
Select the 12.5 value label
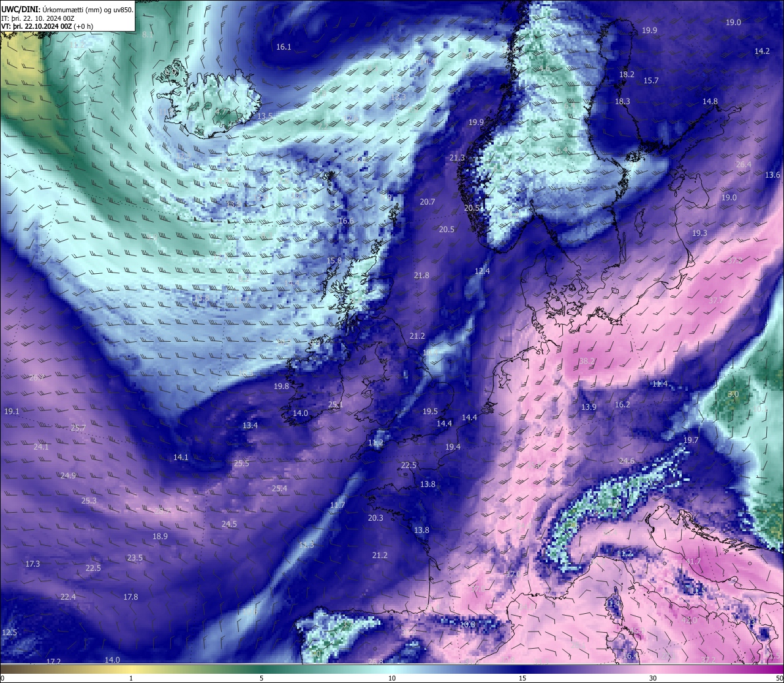[x=9, y=633]
